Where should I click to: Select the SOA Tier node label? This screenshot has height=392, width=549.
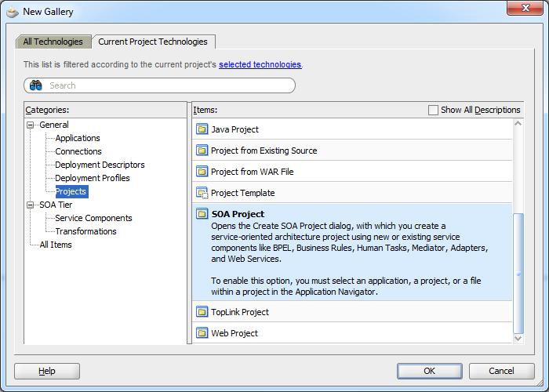(56, 205)
